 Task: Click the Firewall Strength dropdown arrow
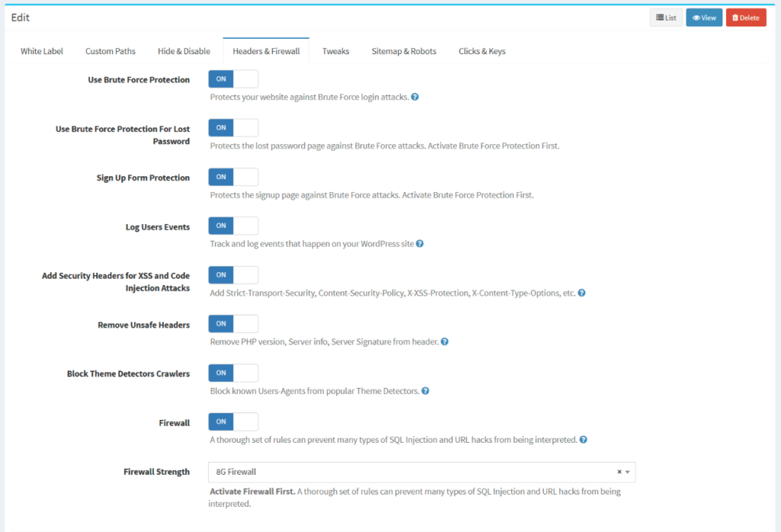[x=628, y=473]
